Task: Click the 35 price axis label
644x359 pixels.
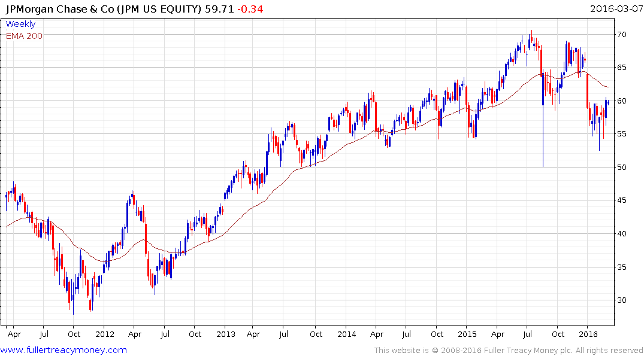Action: [621, 267]
